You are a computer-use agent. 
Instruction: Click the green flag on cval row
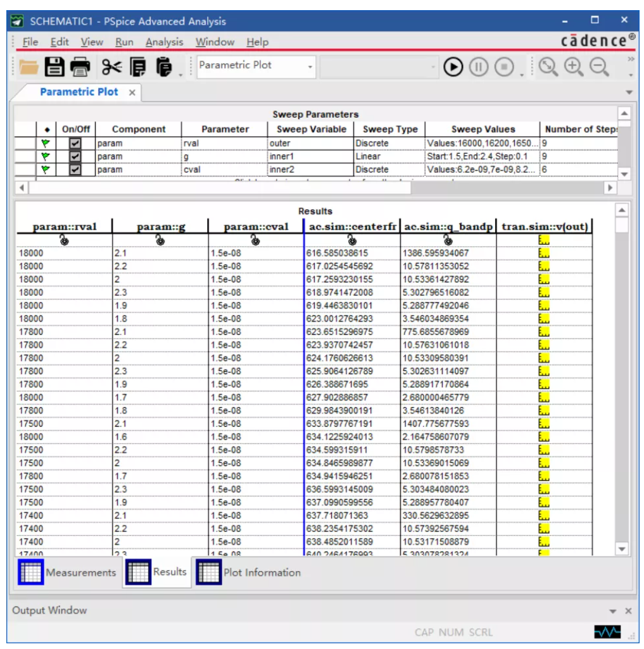(46, 169)
